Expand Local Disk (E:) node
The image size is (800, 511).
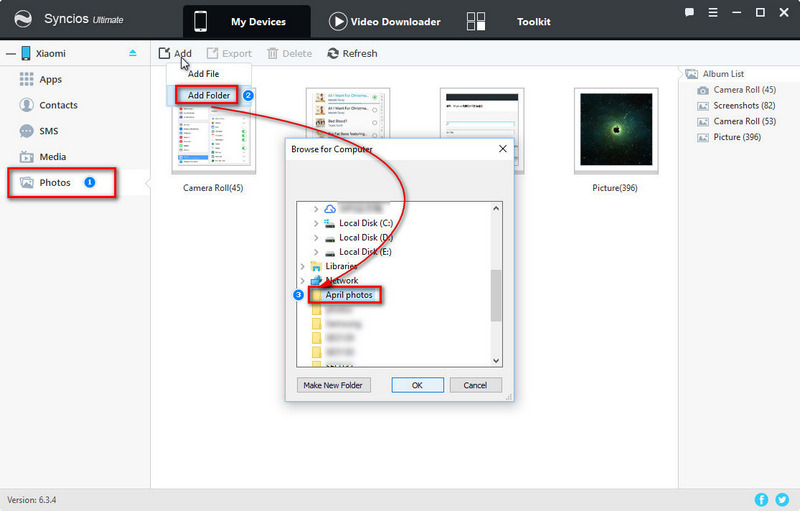[316, 252]
